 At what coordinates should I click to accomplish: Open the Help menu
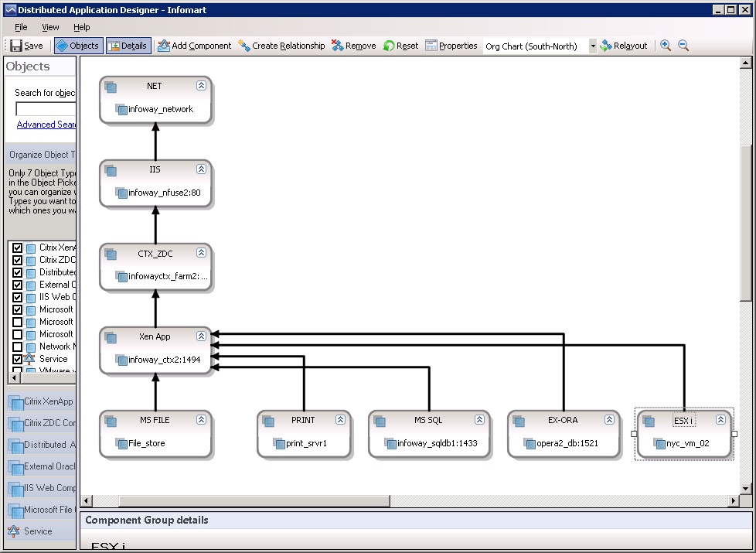[x=81, y=27]
